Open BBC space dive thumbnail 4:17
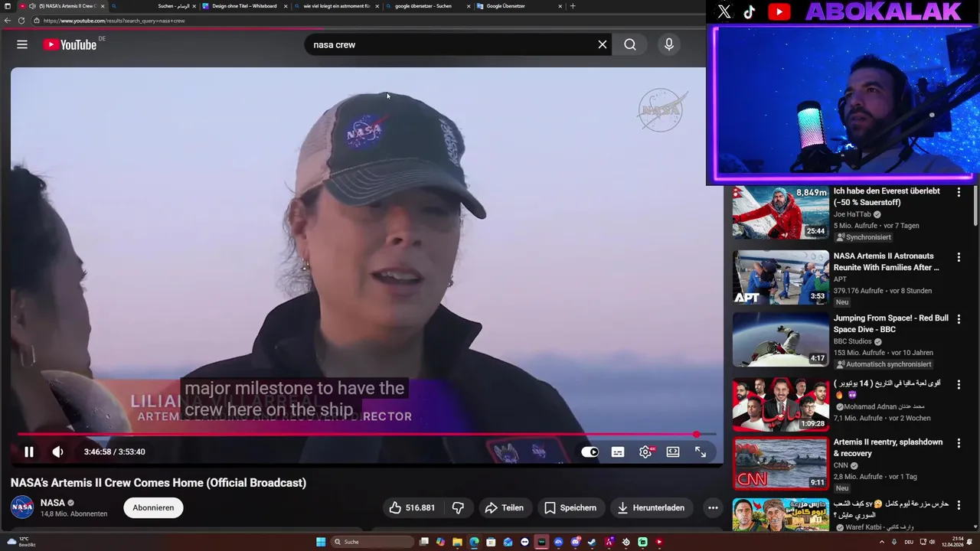The height and width of the screenshot is (551, 980). click(781, 340)
